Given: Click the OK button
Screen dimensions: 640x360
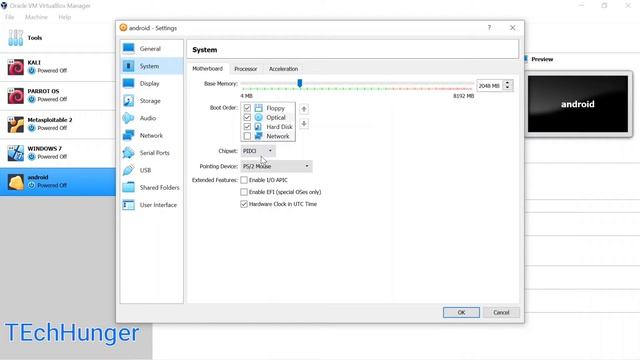Looking at the screenshot, I should pyautogui.click(x=461, y=313).
